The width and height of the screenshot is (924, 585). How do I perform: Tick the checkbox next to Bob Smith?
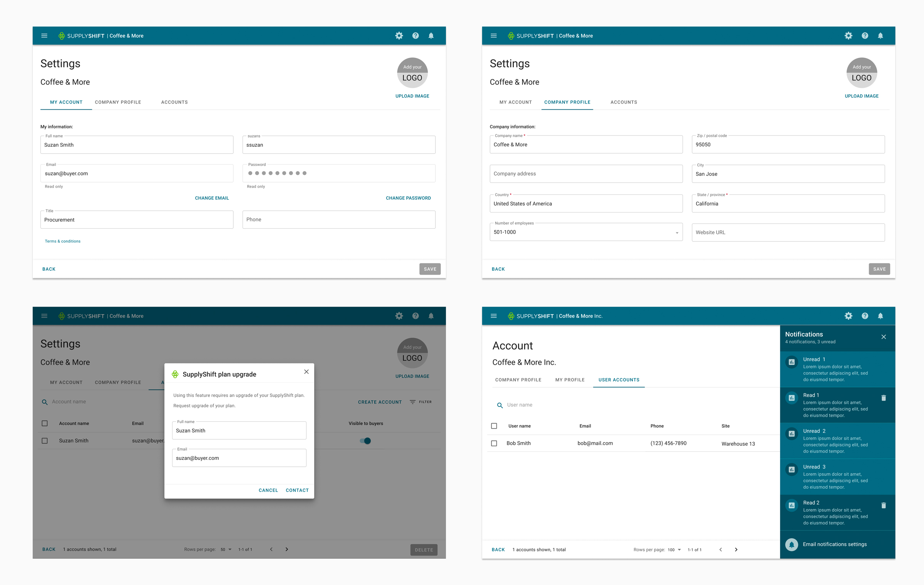point(494,443)
